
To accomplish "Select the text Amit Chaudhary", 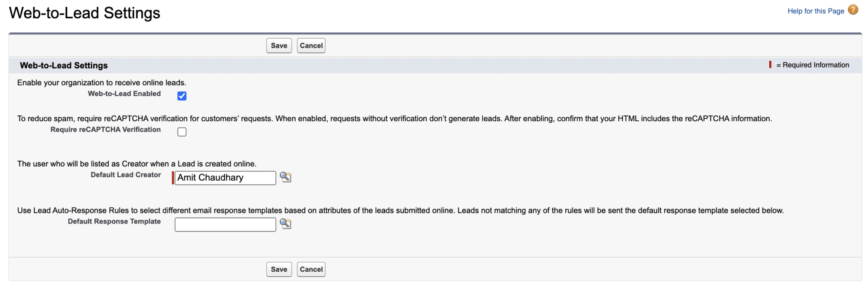I will click(211, 177).
